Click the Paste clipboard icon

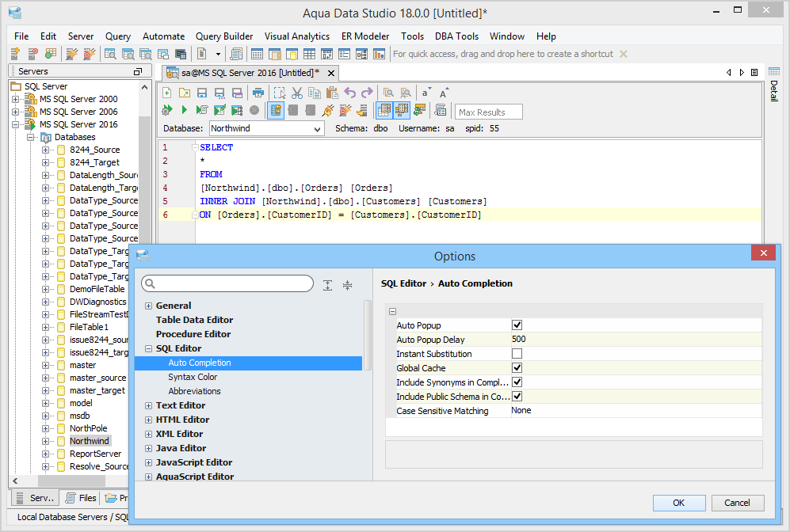(x=331, y=93)
